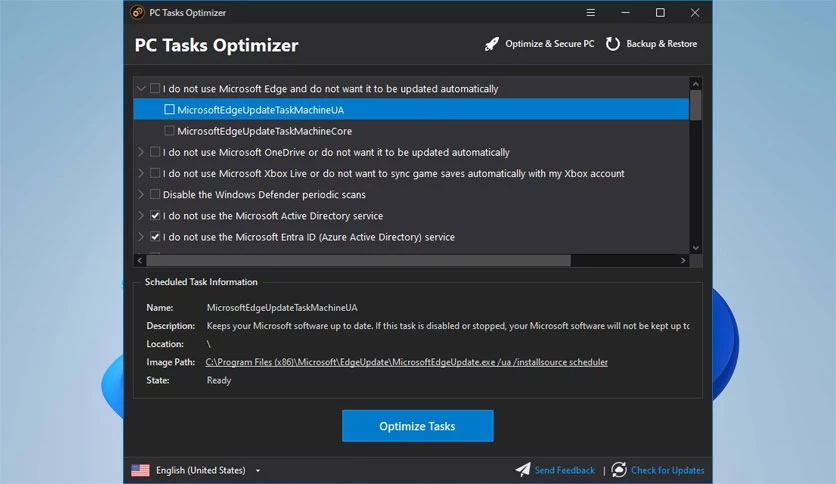Click the task list horizontal scrollbar thumb

358,261
